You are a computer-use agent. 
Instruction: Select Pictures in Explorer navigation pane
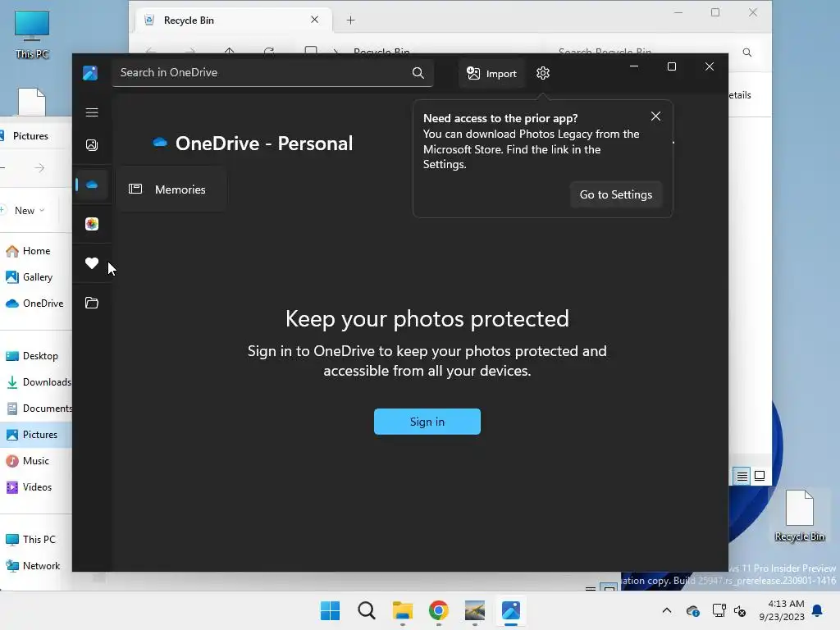click(36, 435)
